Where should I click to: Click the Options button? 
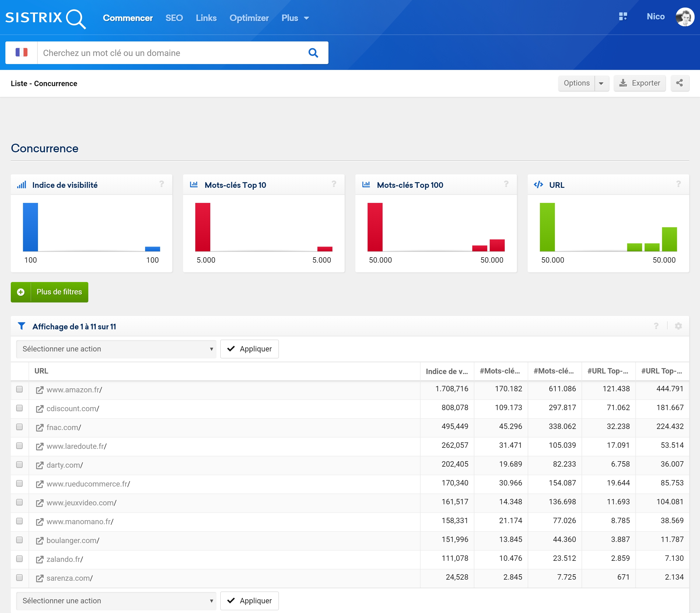click(576, 83)
